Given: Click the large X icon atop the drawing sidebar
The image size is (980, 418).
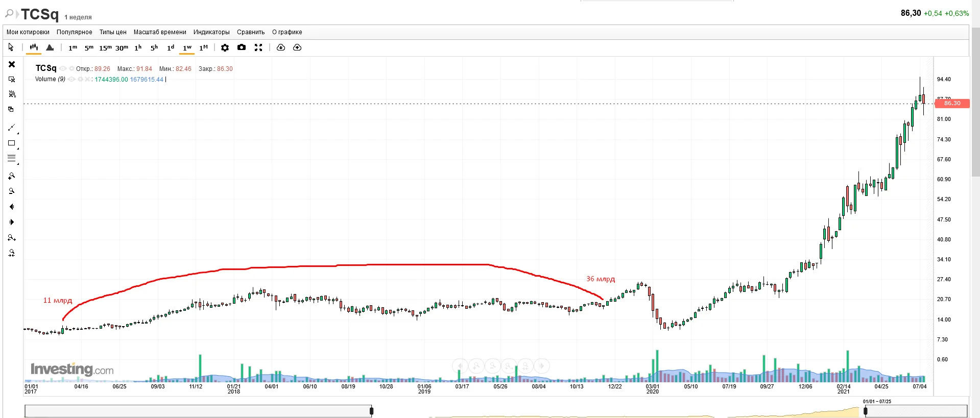Looking at the screenshot, I should click(x=12, y=64).
